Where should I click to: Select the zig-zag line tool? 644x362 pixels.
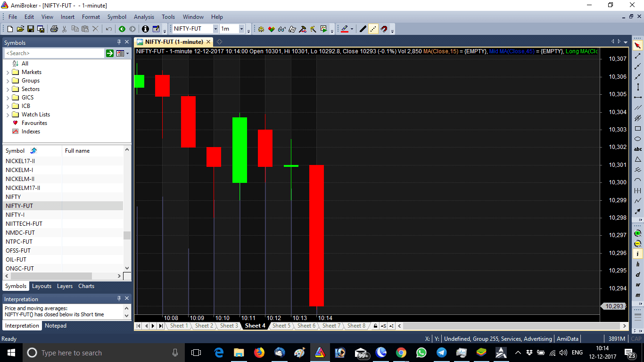point(638,201)
